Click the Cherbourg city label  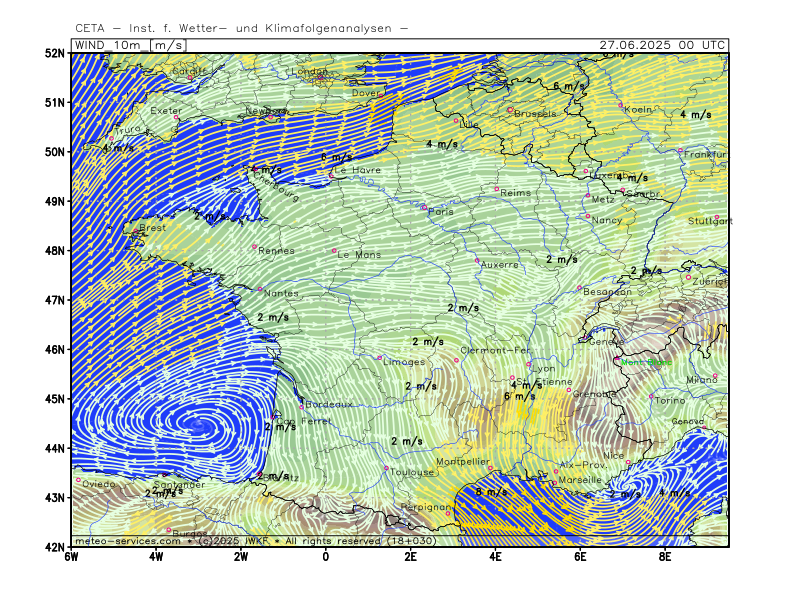pos(276,188)
